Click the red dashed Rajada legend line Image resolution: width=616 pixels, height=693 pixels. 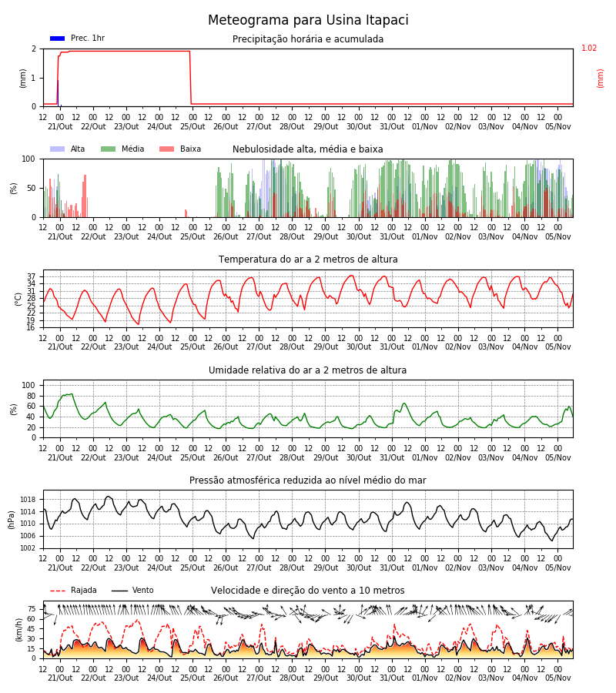[58, 591]
